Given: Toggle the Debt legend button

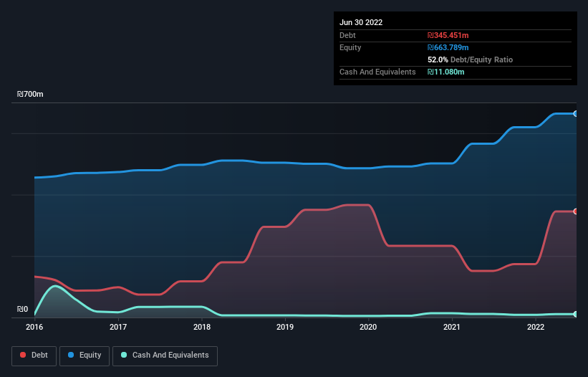Looking at the screenshot, I should 34,355.
